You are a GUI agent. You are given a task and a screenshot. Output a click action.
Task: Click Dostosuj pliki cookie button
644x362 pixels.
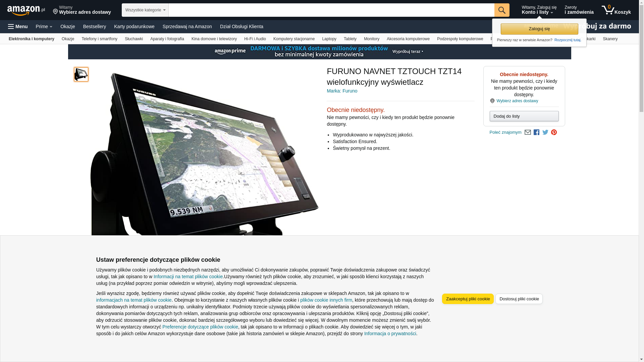pyautogui.click(x=519, y=299)
